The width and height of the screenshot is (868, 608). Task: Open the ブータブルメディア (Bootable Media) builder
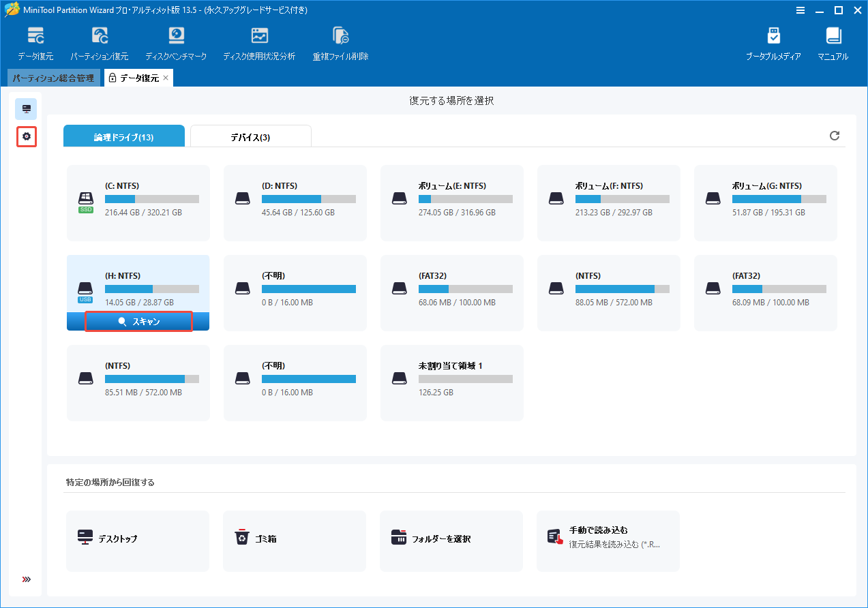tap(774, 42)
